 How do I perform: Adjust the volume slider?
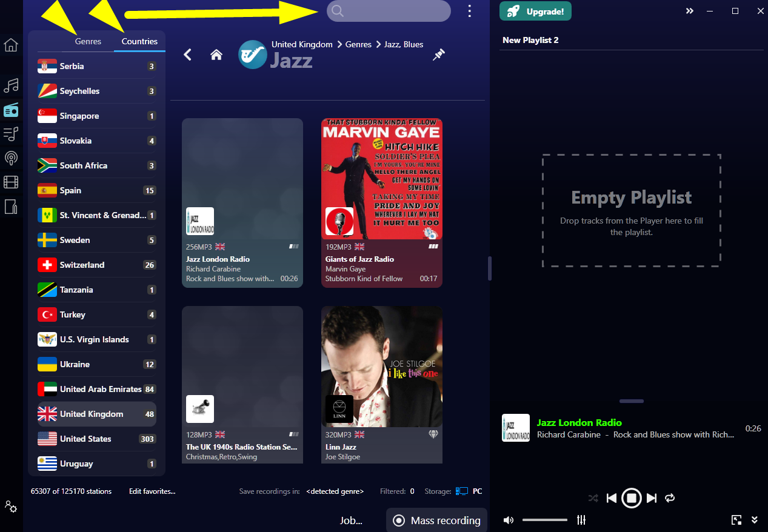[545, 520]
